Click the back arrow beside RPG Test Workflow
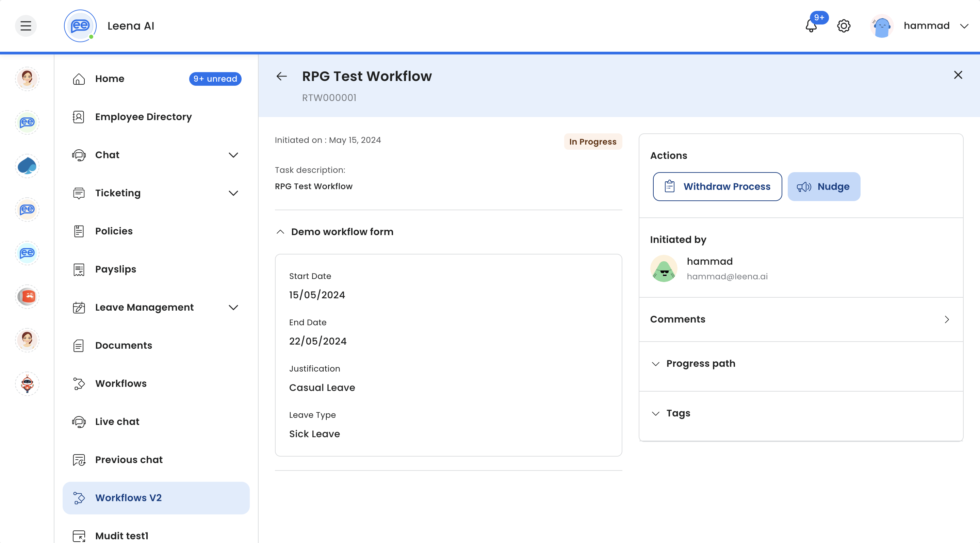Viewport: 980px width, 543px height. 281,77
